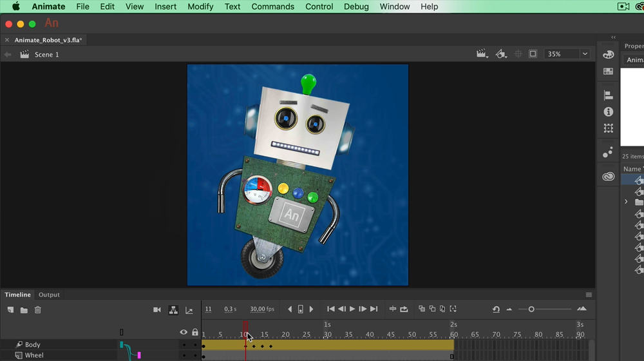
Task: Add a new layer folder
Action: (24, 310)
